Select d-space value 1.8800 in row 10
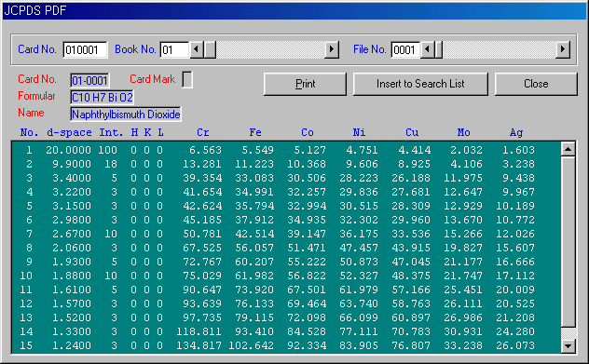The image size is (589, 364). 72,276
